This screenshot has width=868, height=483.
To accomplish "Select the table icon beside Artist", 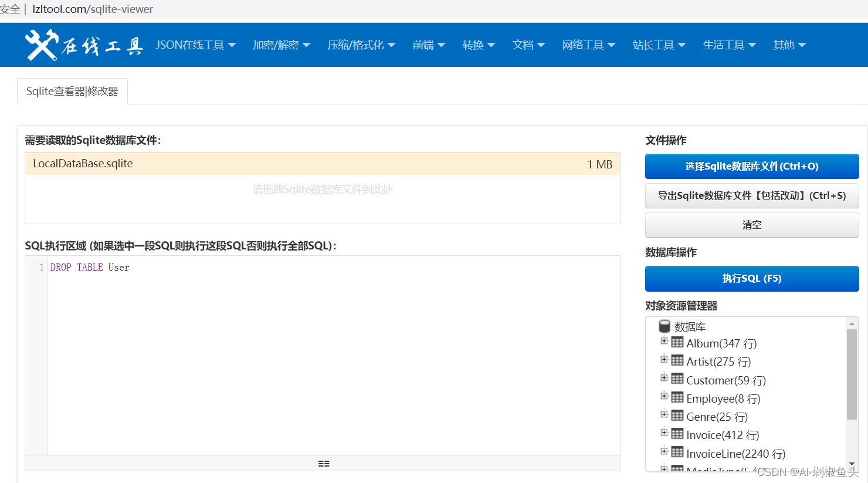I will 677,361.
